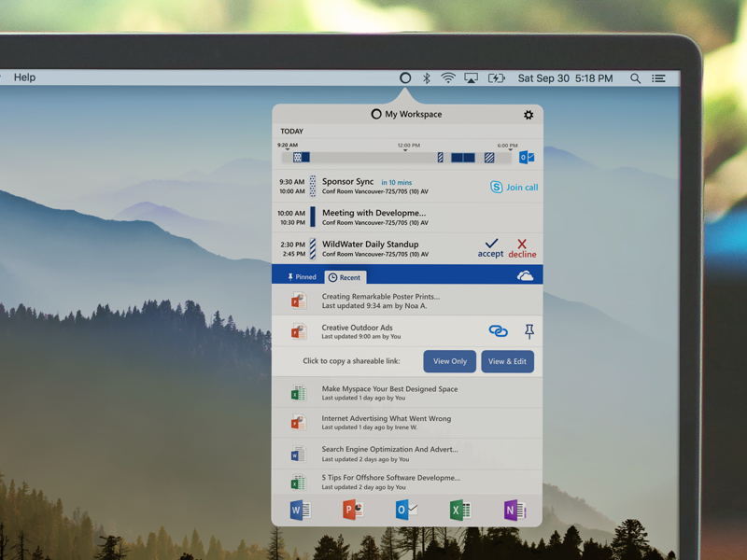
Task: Open Creating Remarkable Poster Prints PowerPoint icon
Action: point(299,301)
